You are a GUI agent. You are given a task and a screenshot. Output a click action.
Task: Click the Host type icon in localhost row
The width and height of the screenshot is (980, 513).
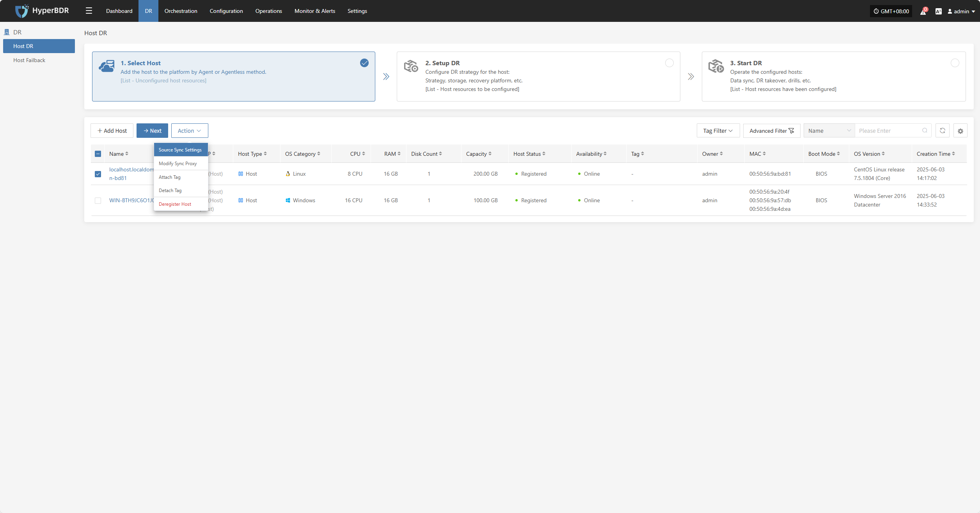pyautogui.click(x=241, y=174)
